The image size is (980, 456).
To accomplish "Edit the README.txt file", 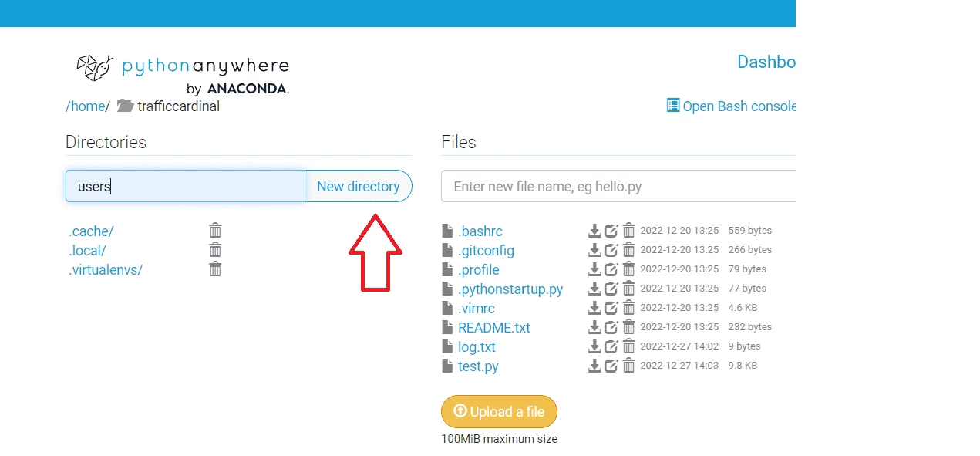I will tap(611, 327).
